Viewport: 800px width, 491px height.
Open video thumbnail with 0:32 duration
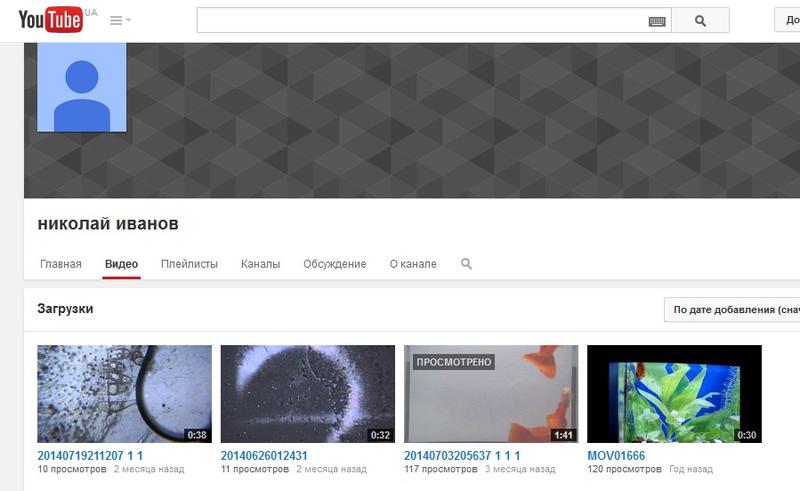click(x=307, y=394)
